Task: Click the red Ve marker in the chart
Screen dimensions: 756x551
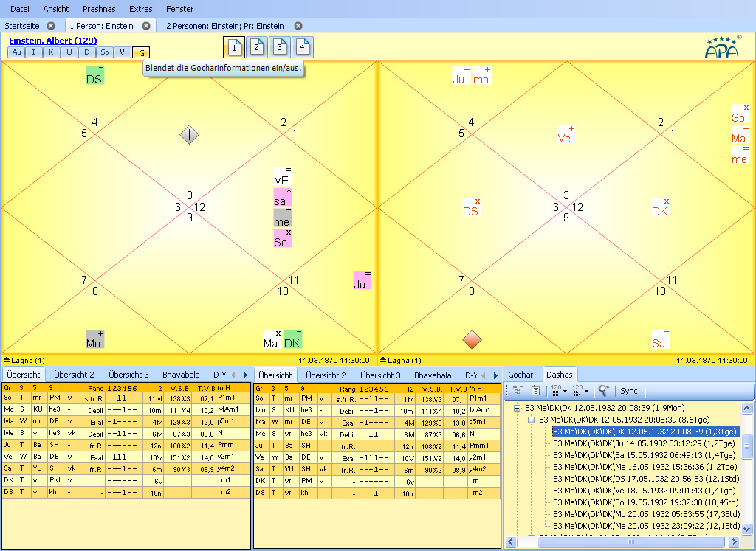Action: [566, 135]
